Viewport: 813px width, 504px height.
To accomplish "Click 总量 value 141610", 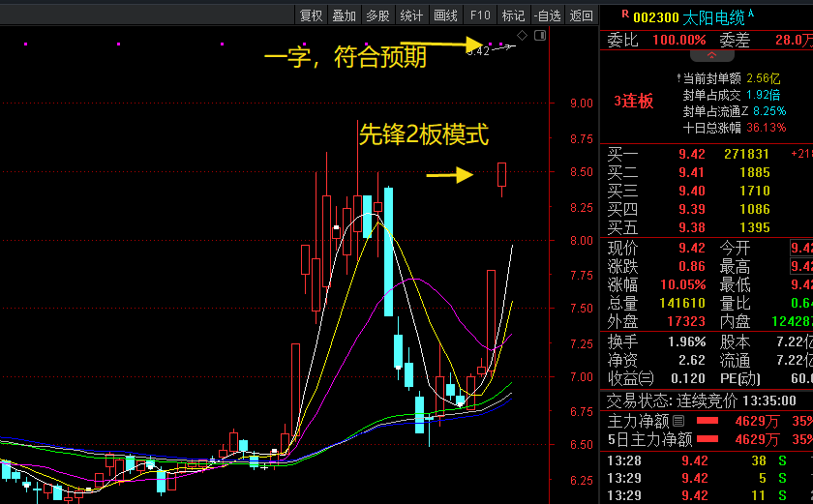I will pyautogui.click(x=682, y=303).
